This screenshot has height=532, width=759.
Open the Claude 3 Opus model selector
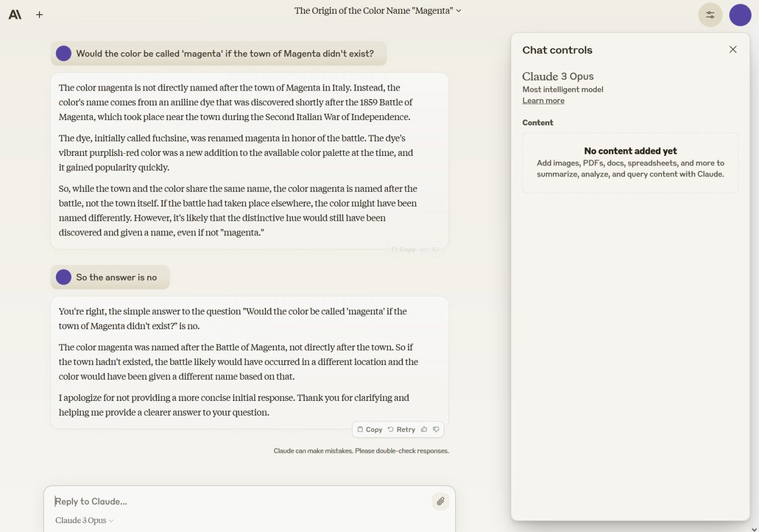[x=84, y=520]
